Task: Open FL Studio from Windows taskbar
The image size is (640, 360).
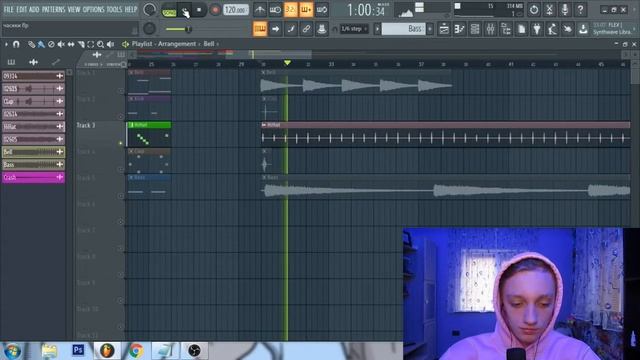Action: 107,351
